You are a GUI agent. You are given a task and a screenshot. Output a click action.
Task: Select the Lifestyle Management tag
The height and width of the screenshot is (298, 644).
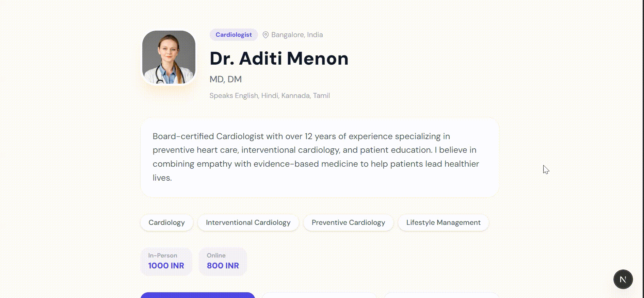pos(443,222)
